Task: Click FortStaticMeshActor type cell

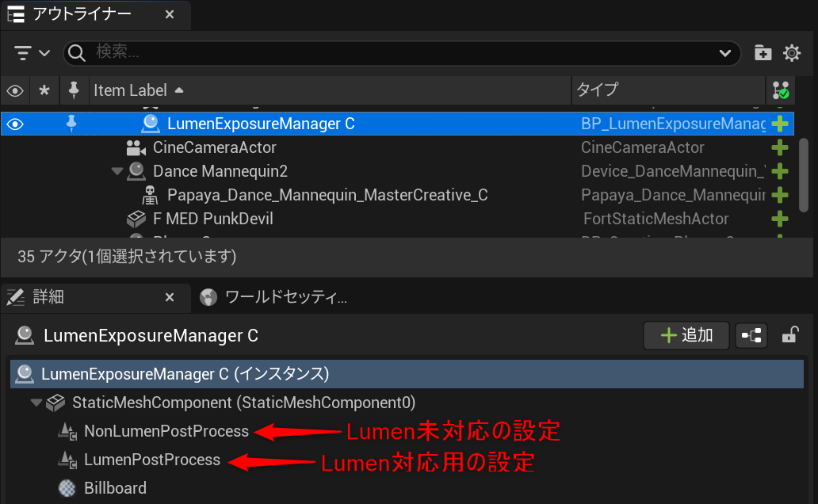Action: tap(656, 219)
